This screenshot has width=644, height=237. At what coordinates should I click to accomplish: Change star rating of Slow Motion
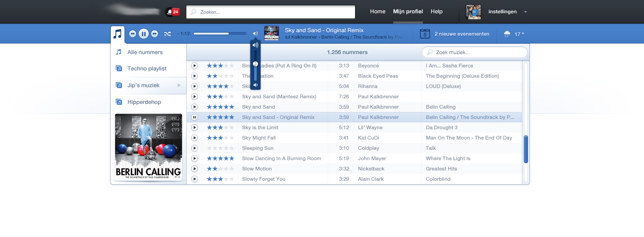[x=221, y=169]
